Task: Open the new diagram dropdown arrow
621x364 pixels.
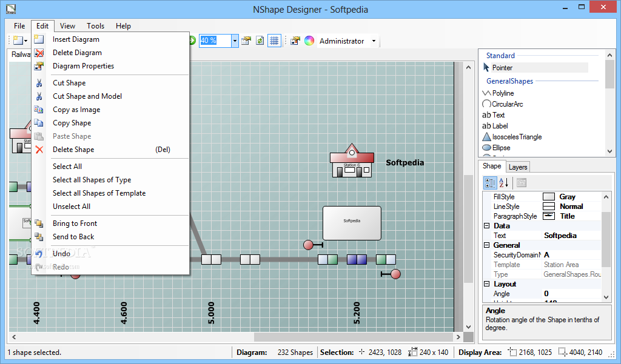Action: (x=25, y=41)
